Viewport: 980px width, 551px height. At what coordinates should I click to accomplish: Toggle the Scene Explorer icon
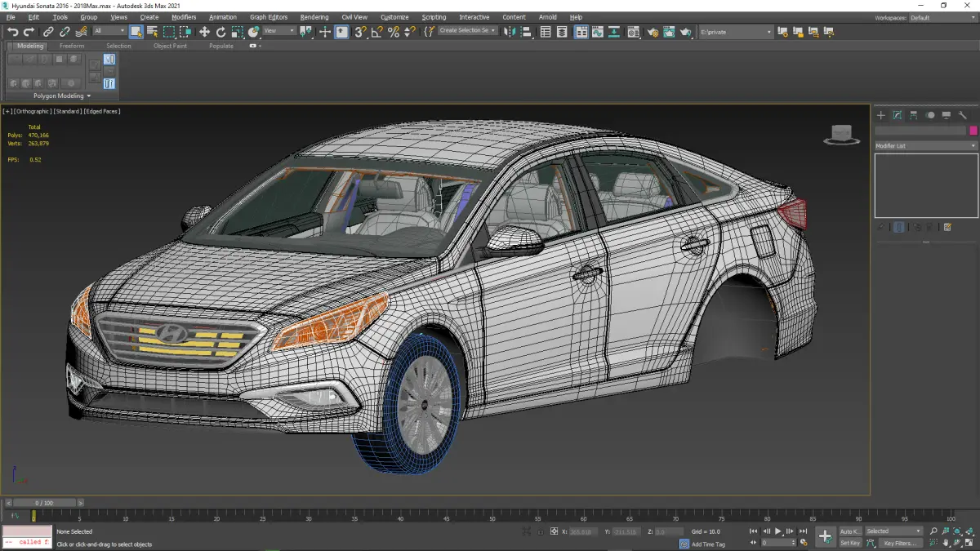(x=546, y=32)
